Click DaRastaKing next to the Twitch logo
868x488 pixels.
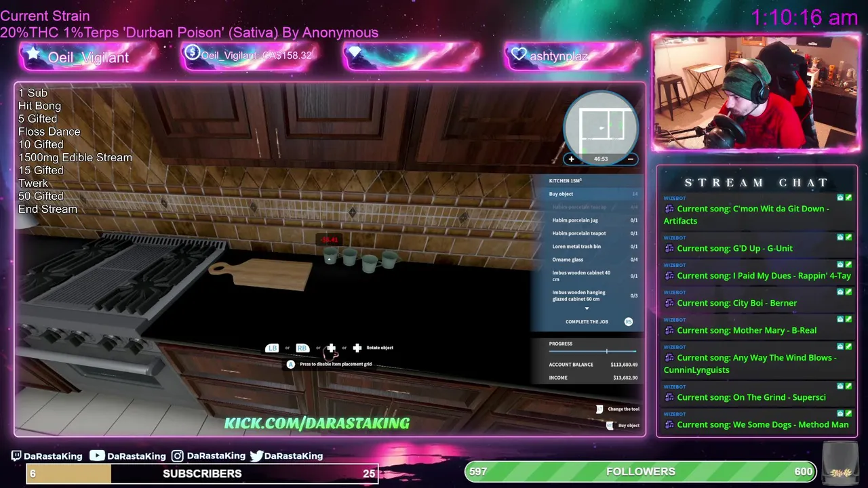53,456
